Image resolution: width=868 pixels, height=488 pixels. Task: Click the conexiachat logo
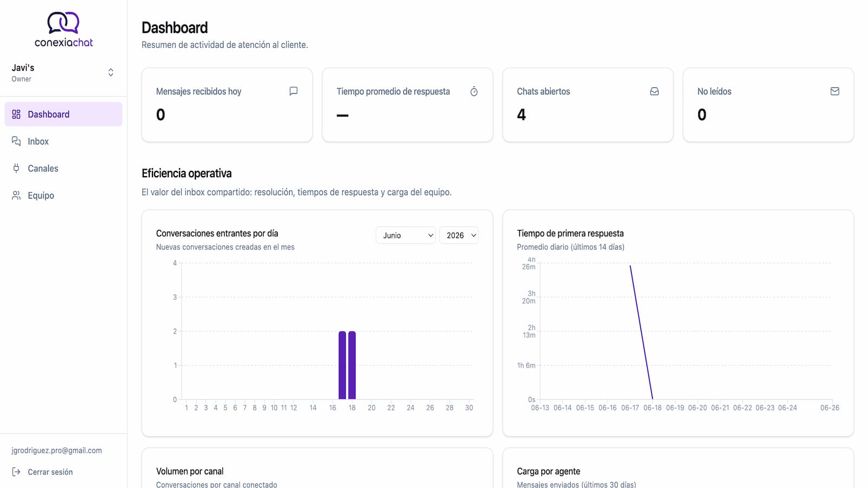(x=63, y=30)
